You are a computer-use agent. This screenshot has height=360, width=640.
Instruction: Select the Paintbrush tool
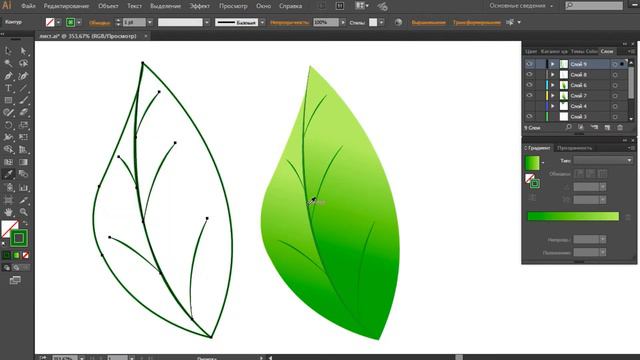pyautogui.click(x=23, y=100)
